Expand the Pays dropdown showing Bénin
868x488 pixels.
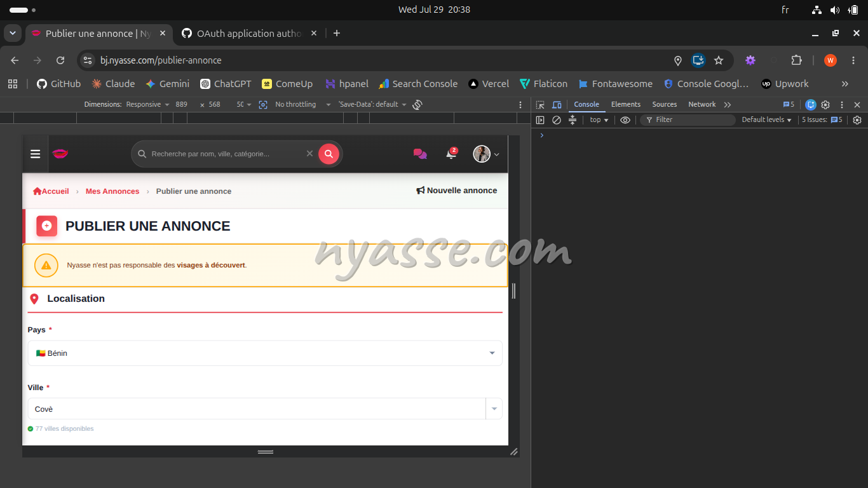pos(265,353)
